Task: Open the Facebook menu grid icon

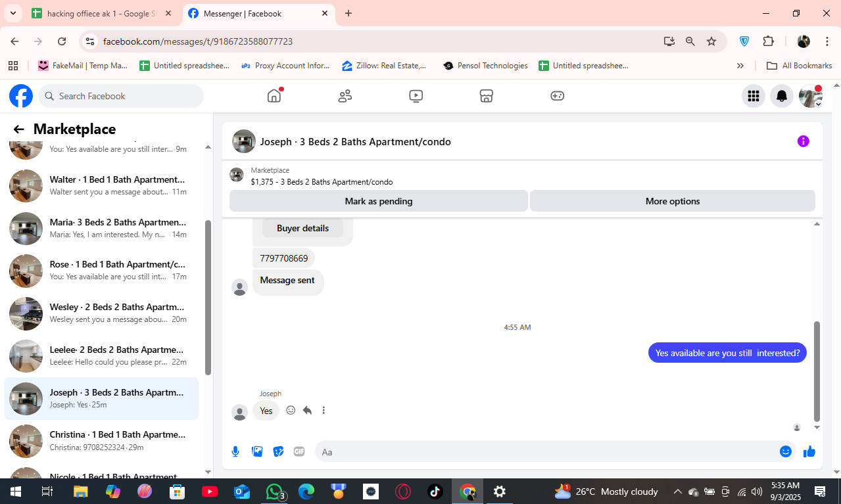Action: tap(754, 96)
